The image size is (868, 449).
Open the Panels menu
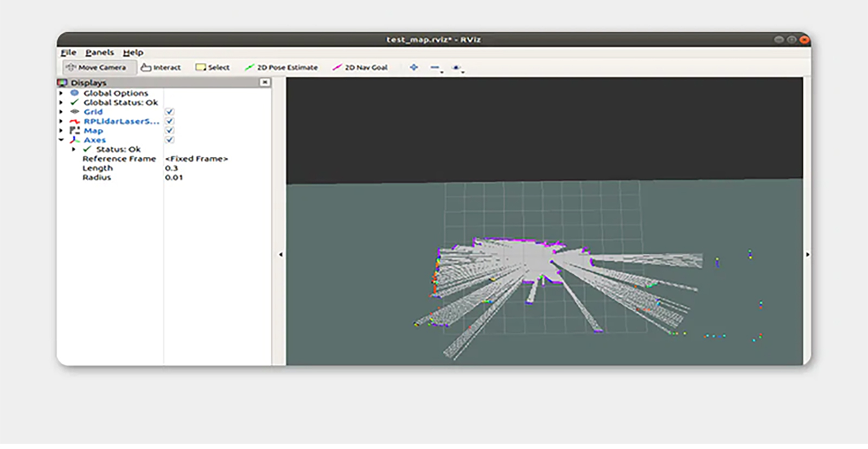click(99, 53)
